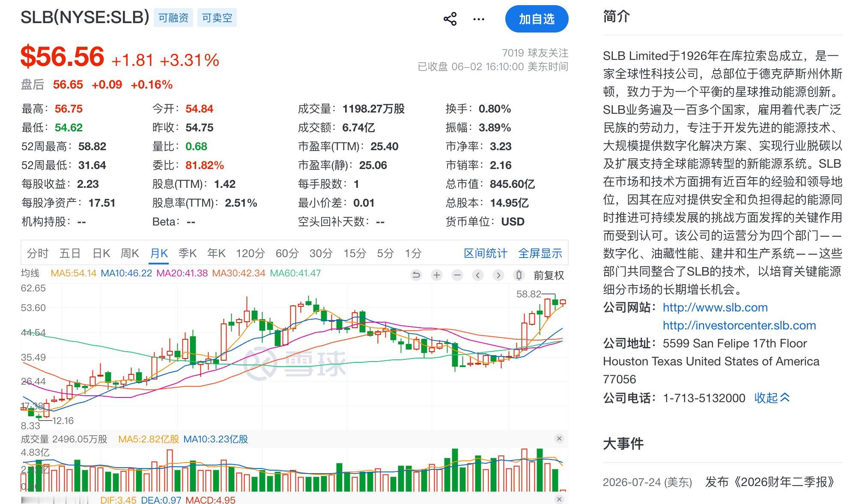Click the 可融资 tag
This screenshot has width=859, height=504.
click(x=173, y=18)
